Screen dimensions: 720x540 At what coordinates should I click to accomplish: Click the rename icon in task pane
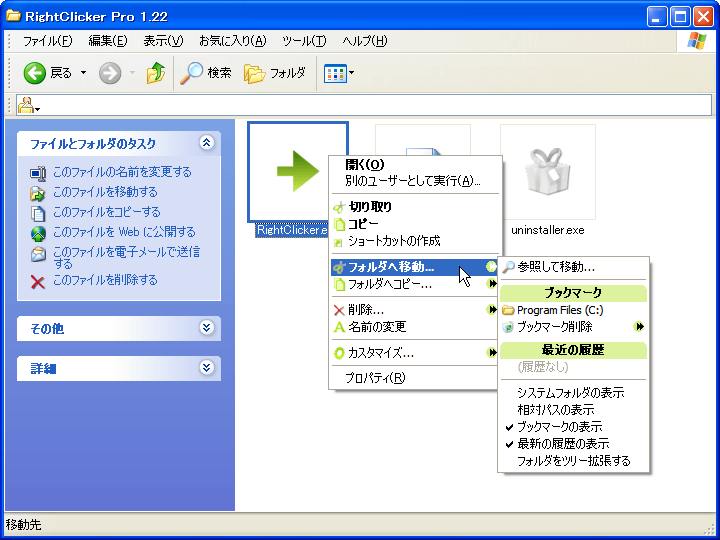tap(38, 173)
